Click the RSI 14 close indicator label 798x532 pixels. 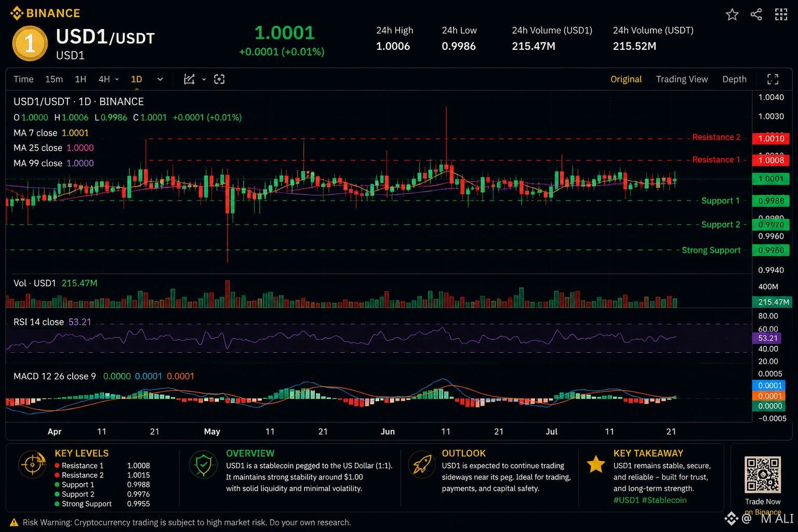tap(38, 322)
